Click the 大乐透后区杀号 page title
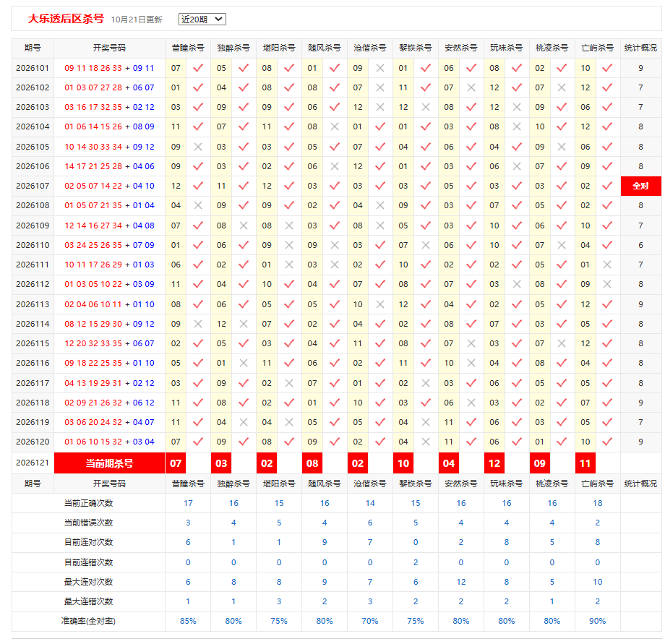The height and width of the screenshot is (644, 665). coord(66,19)
